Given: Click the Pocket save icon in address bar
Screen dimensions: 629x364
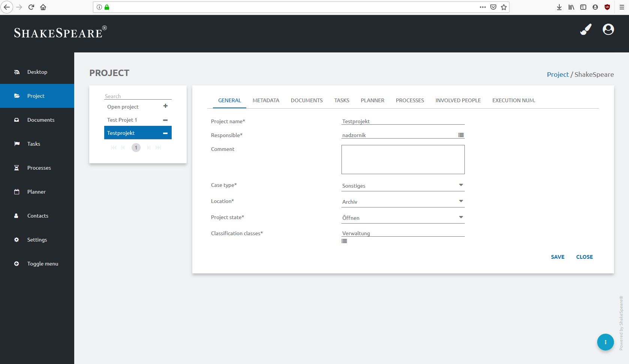Looking at the screenshot, I should tap(493, 7).
